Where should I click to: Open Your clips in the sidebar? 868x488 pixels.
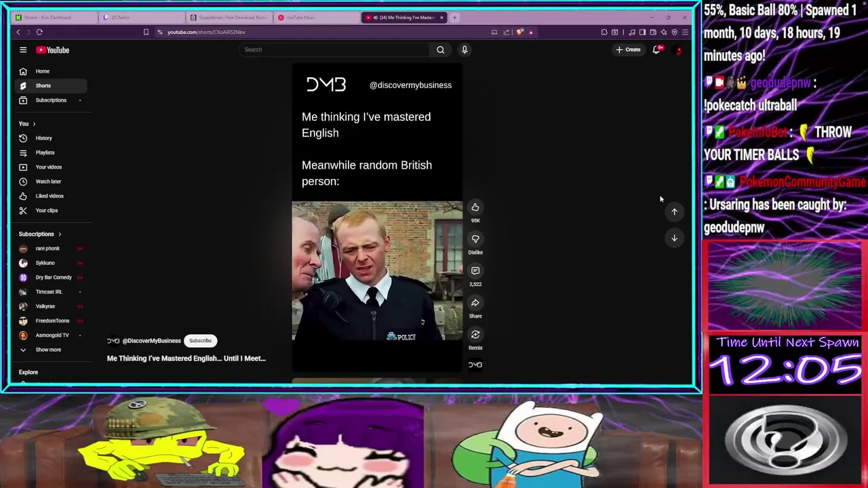50,210
